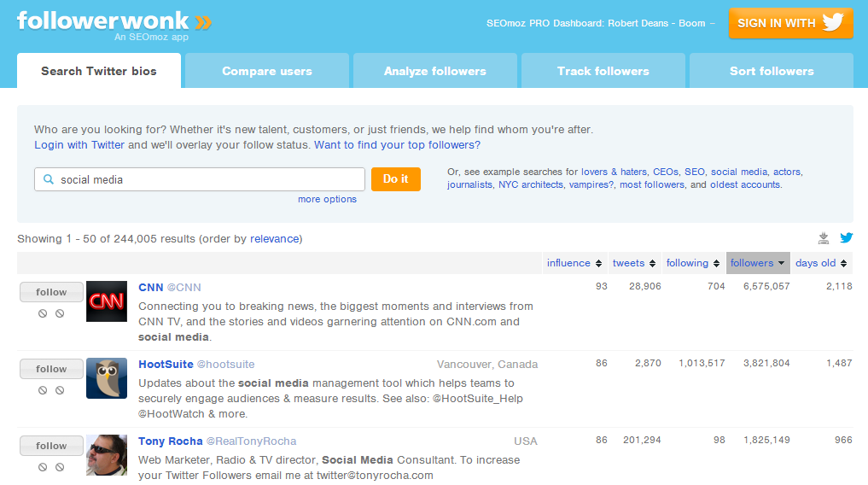Screen dimensions: 868x485
Task: Open the CNN avatar thumbnail
Action: 107,301
